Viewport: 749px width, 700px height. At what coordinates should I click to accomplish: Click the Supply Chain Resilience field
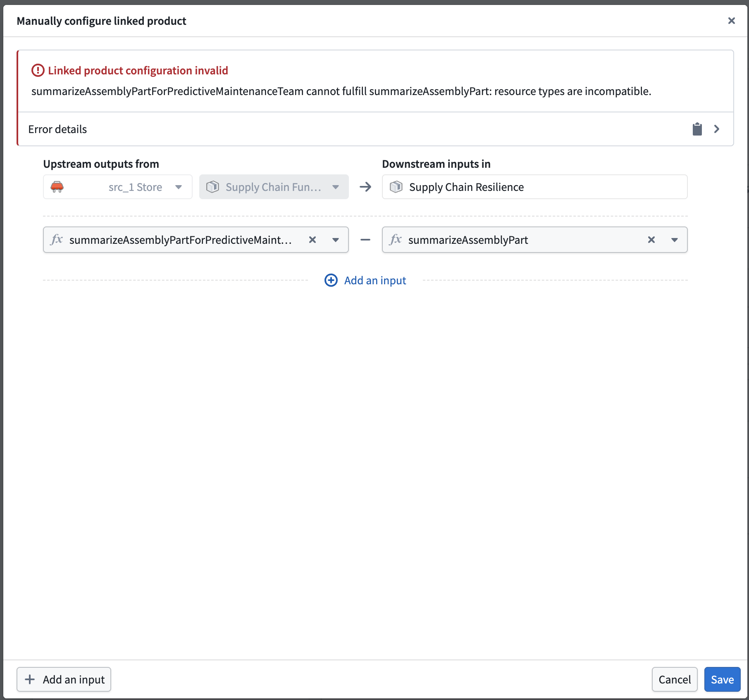coord(534,187)
